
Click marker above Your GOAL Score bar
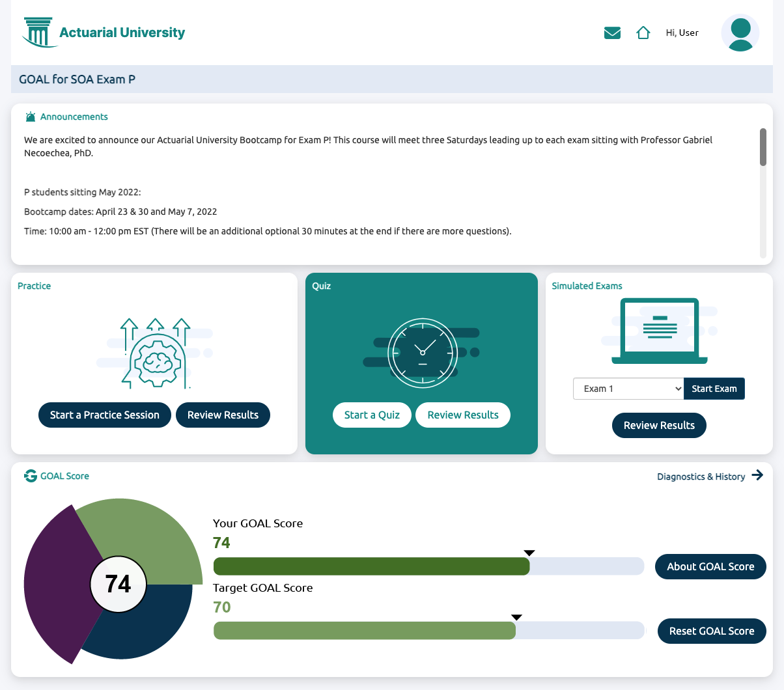[529, 553]
